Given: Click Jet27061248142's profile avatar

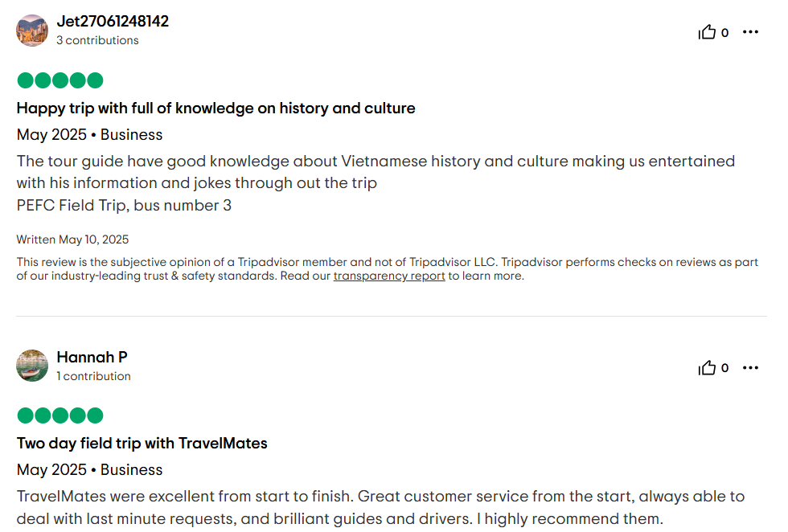Looking at the screenshot, I should [32, 31].
